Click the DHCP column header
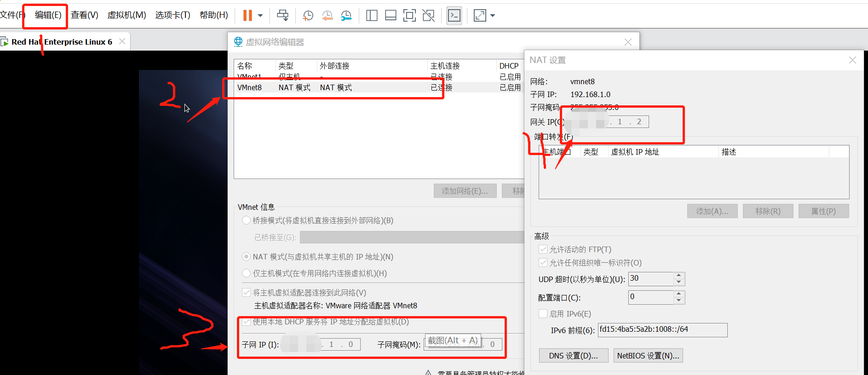This screenshot has height=375, width=868. pos(510,66)
